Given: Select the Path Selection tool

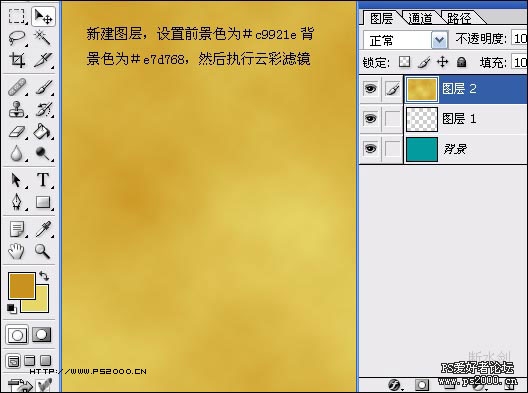Looking at the screenshot, I should (x=16, y=180).
